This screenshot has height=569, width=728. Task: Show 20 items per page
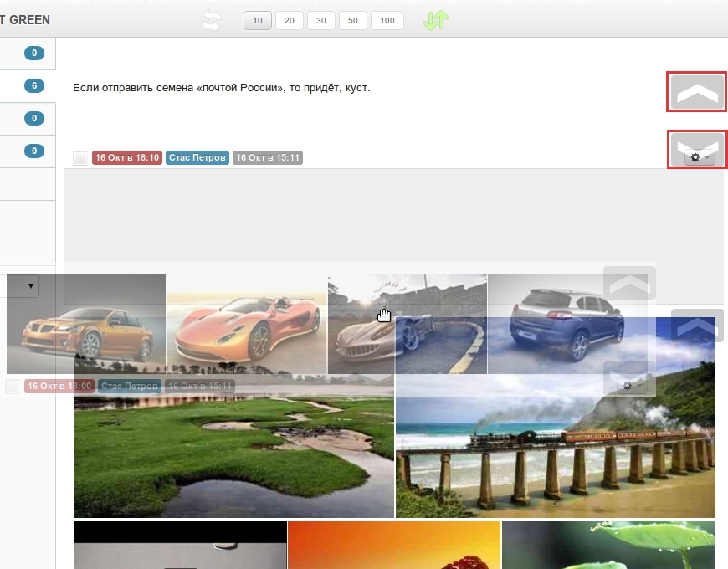point(290,21)
